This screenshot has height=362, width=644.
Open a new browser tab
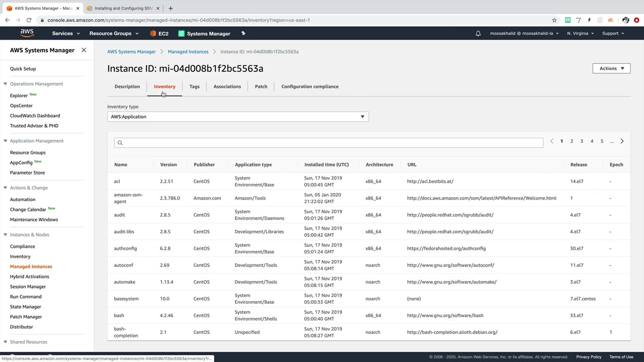(x=171, y=8)
